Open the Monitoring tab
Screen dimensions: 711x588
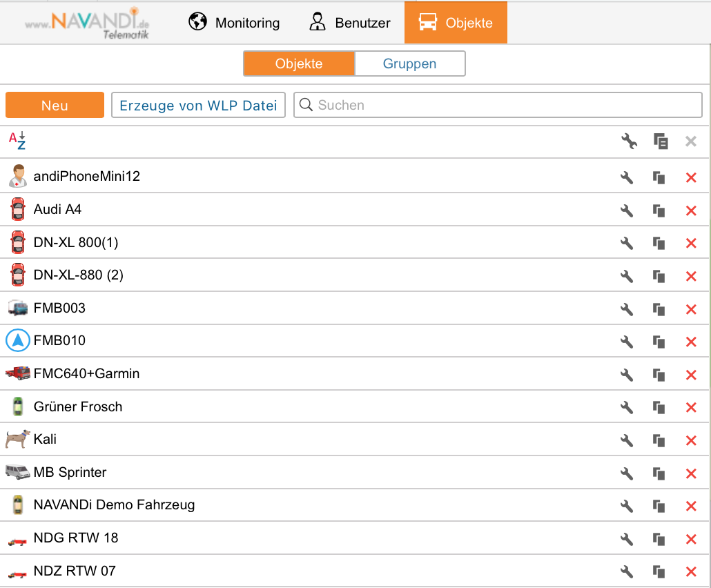click(x=234, y=23)
